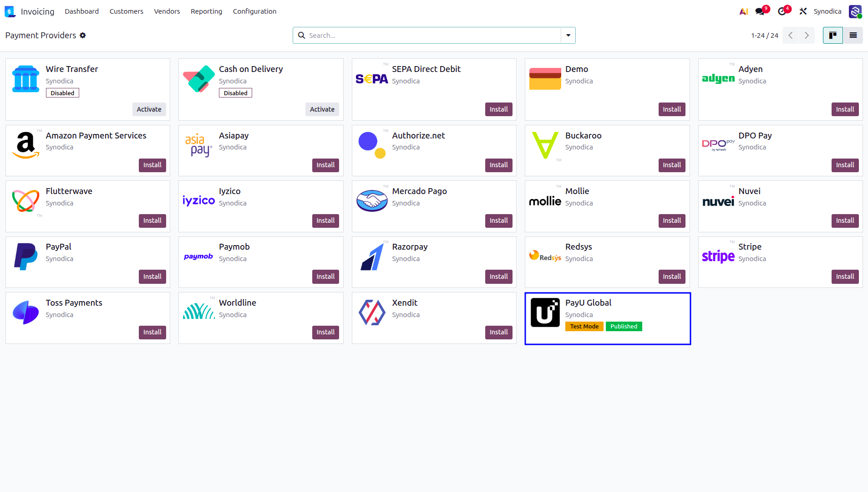
Task: Install the Paymob provider
Action: click(x=325, y=277)
